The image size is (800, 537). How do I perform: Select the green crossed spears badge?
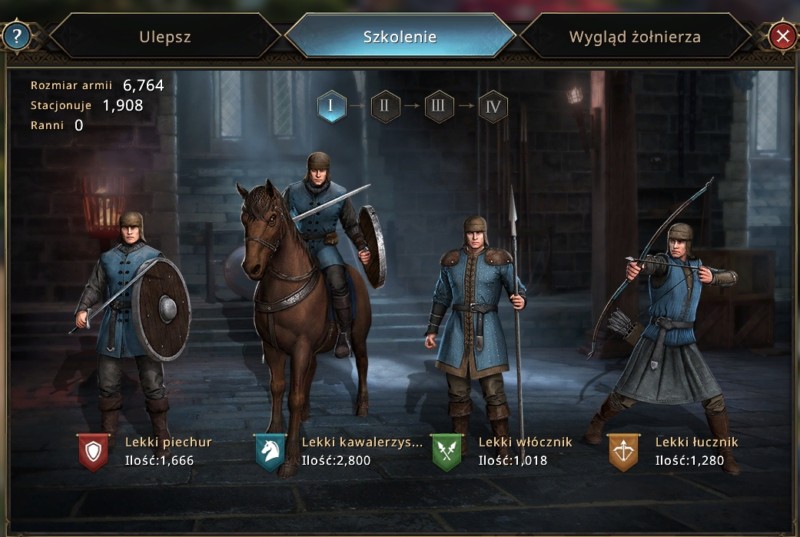click(446, 452)
